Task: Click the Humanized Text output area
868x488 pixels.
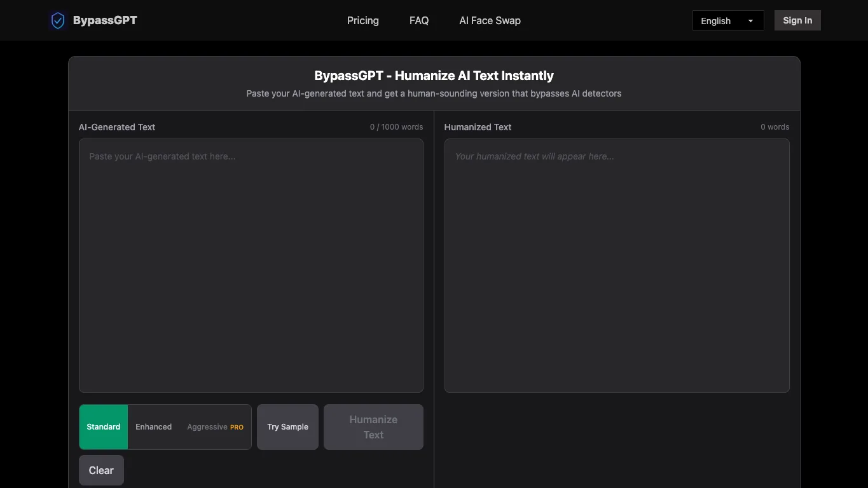Action: (617, 266)
